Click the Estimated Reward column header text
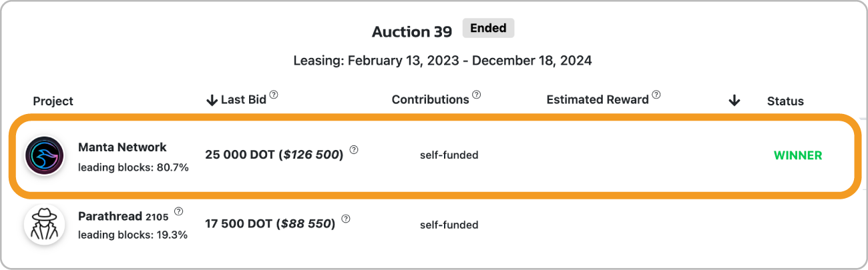 598,100
